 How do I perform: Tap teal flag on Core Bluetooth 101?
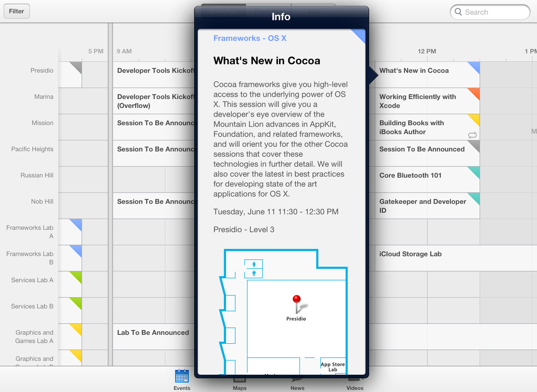pyautogui.click(x=475, y=171)
